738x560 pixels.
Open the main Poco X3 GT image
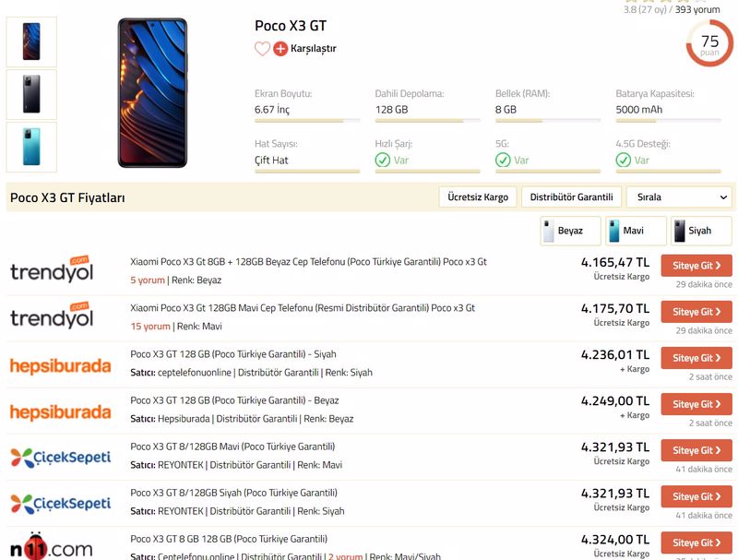click(152, 92)
